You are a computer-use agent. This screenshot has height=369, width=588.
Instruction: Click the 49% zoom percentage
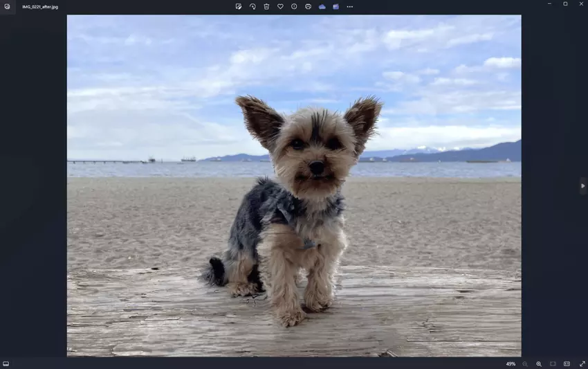pyautogui.click(x=511, y=363)
